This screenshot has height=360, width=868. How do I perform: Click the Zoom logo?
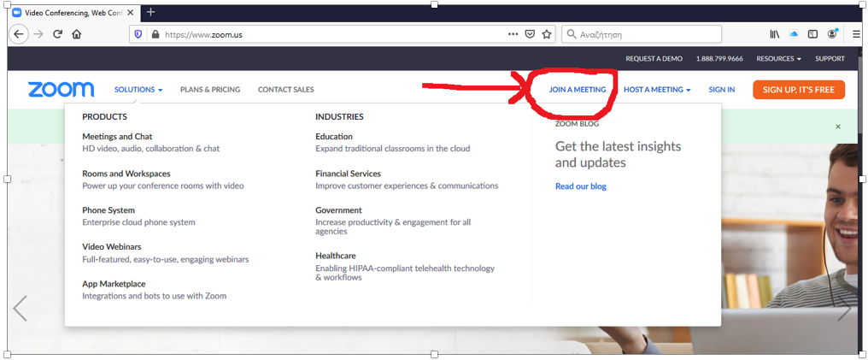[x=61, y=90]
